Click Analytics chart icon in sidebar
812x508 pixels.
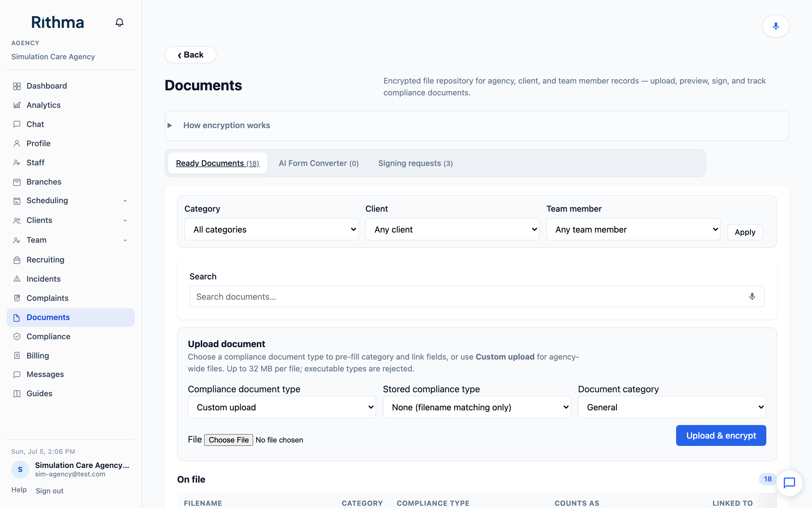click(17, 105)
